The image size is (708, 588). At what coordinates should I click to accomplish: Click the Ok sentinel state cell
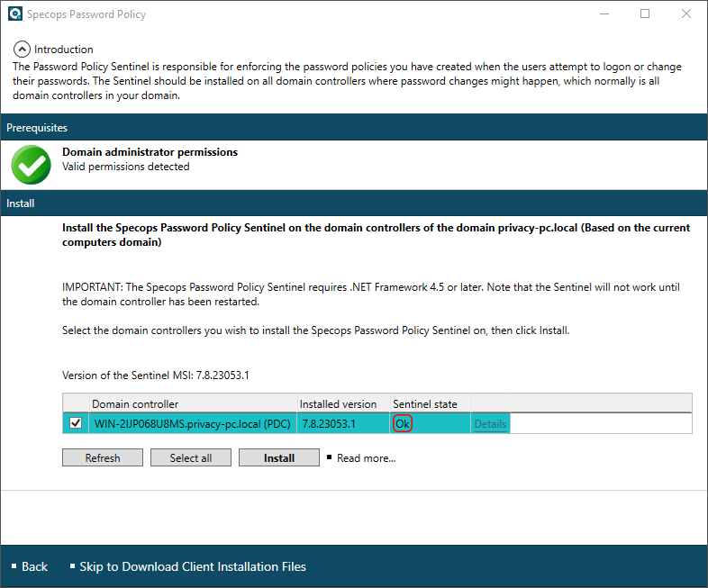431,424
